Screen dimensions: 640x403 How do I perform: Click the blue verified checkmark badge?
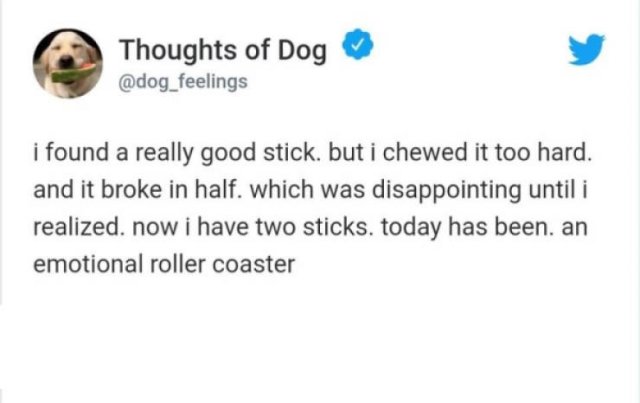point(356,46)
